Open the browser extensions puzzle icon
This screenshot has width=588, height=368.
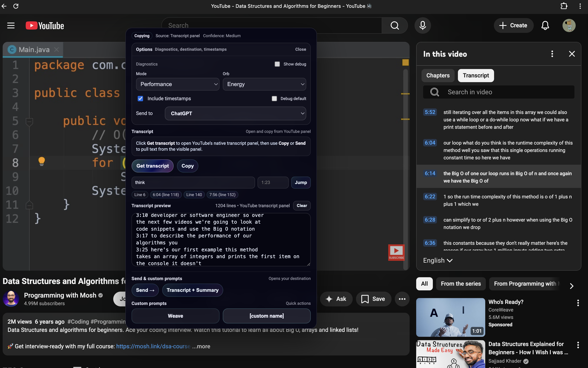pyautogui.click(x=564, y=6)
